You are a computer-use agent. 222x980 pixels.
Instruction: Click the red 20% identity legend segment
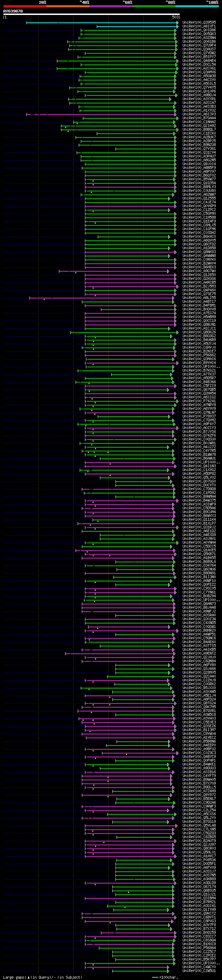(x=25, y=6)
